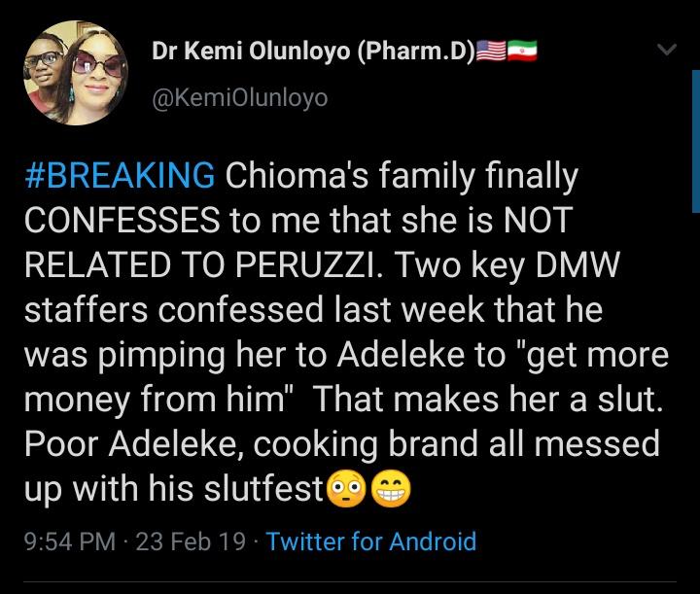This screenshot has width=700, height=594.
Task: Click the word CONFESSES in the tweet
Action: point(122,222)
